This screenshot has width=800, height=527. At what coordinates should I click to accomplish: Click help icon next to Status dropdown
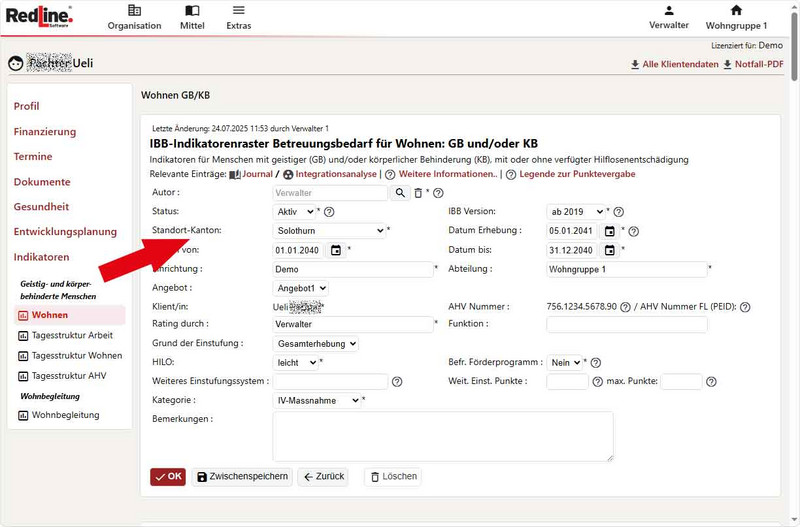[329, 212]
